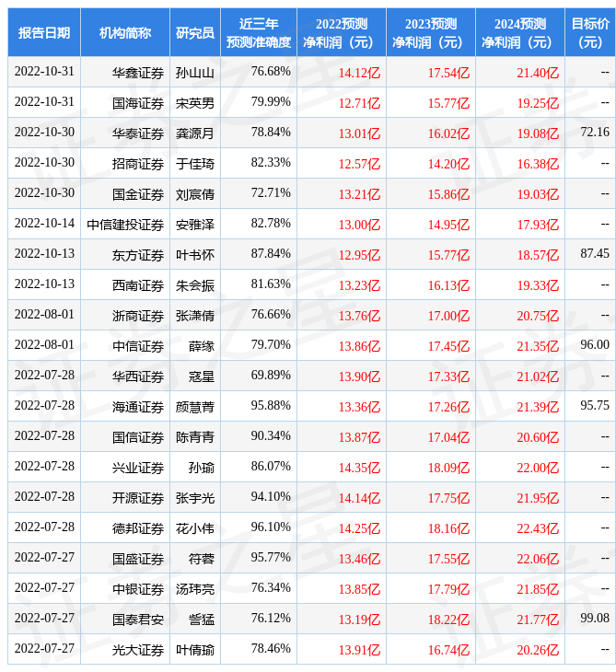The image size is (616, 672).
Task: Click target price 87.45
Action: pyautogui.click(x=595, y=254)
